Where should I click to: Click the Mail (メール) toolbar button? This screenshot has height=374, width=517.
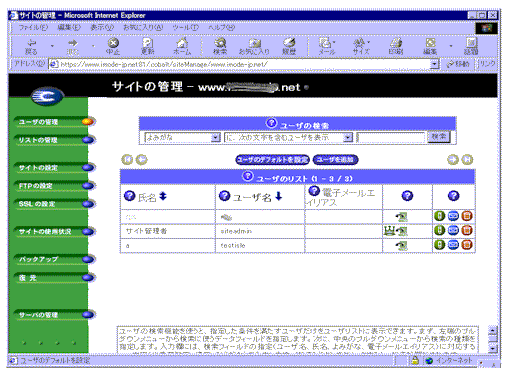pos(326,47)
